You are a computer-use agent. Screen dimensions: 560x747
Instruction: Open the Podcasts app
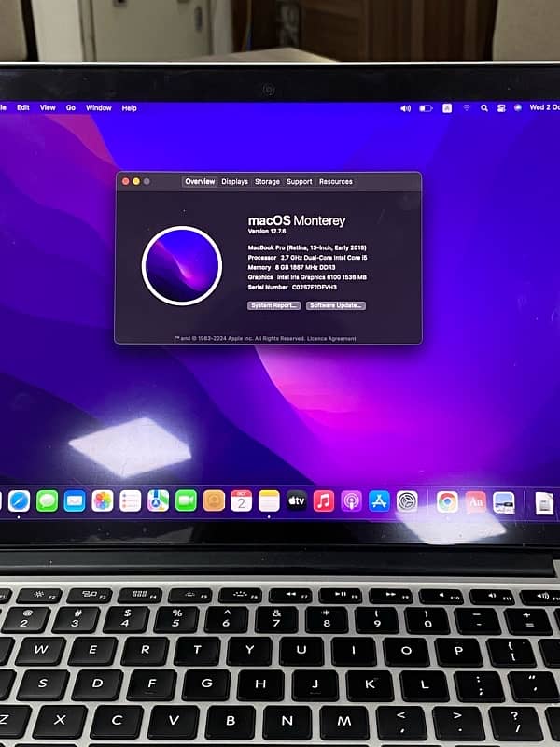coord(351,501)
